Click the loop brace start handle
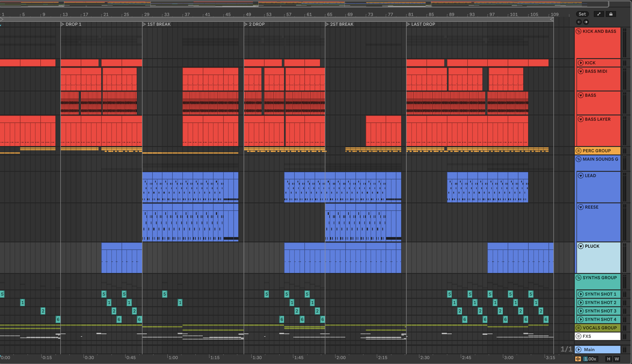 pyautogui.click(x=2, y=19)
